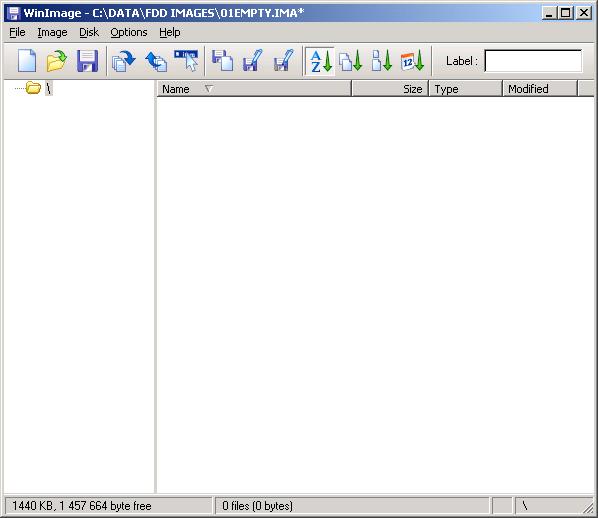Image resolution: width=598 pixels, height=518 pixels.
Task: Save the image with floppy disk icon
Action: coord(87,61)
